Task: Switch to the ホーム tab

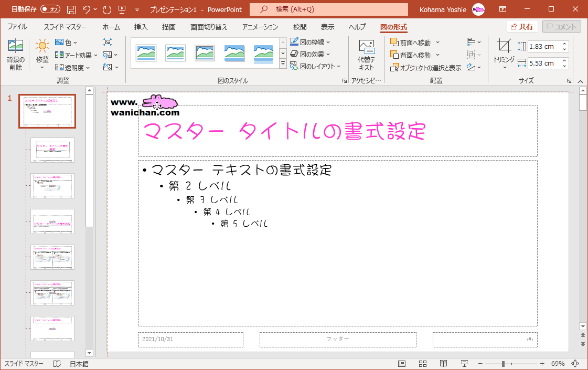Action: point(111,27)
